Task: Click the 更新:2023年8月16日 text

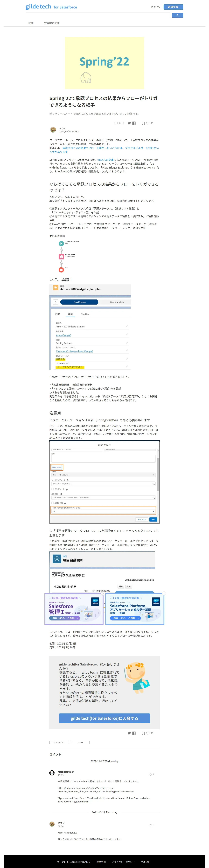Action: pos(62,647)
